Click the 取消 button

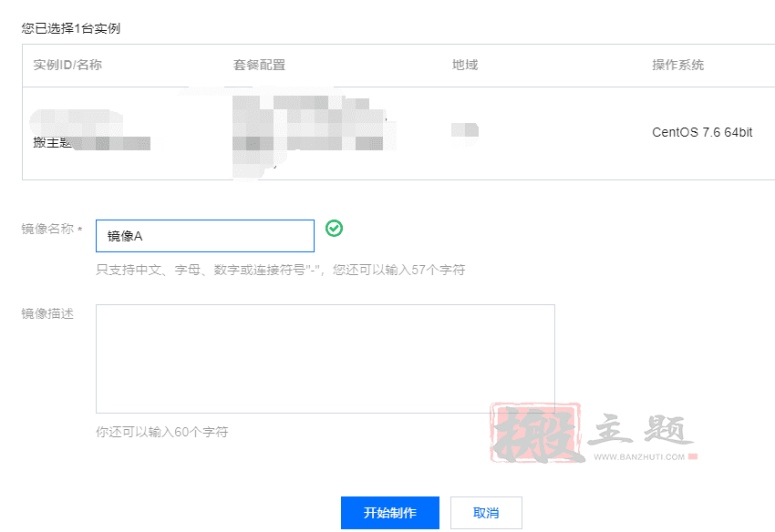click(486, 513)
